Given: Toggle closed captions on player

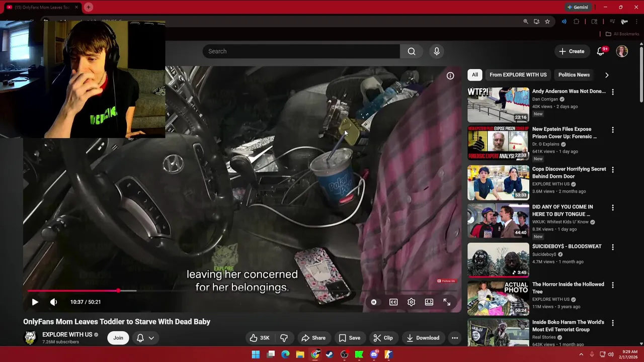Looking at the screenshot, I should pyautogui.click(x=393, y=302).
